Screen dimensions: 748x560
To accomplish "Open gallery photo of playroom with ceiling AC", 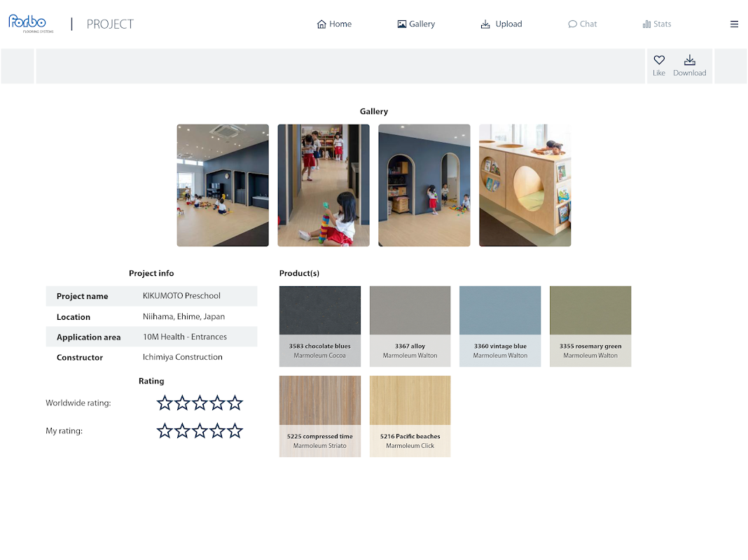I will (223, 185).
